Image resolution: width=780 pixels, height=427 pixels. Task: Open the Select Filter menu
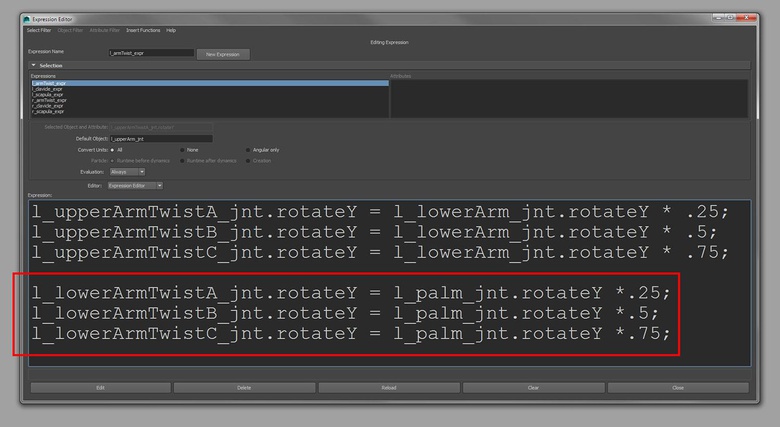(37, 30)
